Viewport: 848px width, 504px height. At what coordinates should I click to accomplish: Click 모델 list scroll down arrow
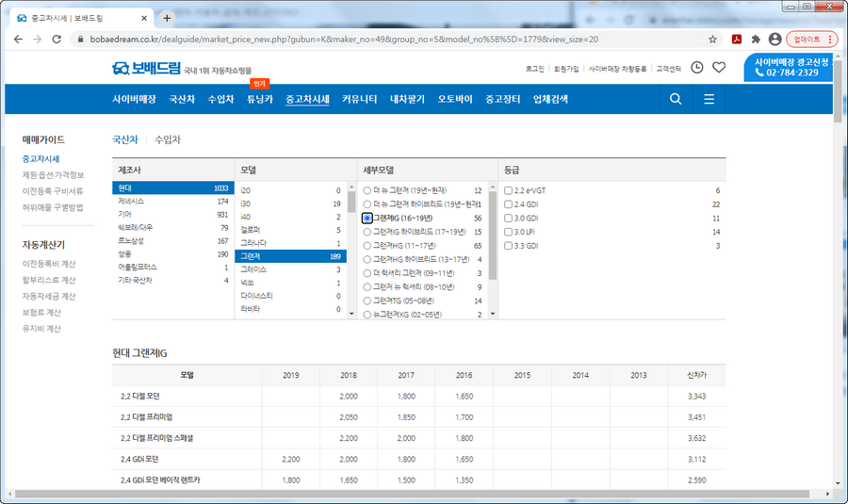(x=351, y=314)
